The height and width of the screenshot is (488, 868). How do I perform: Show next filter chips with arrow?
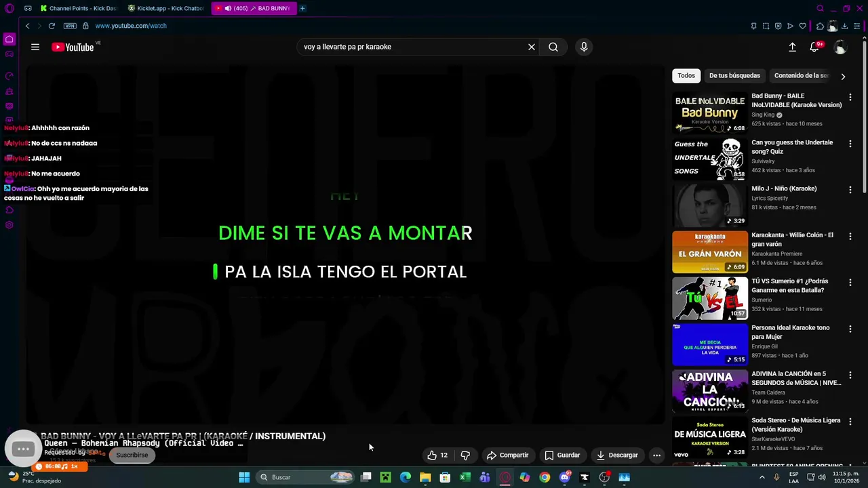[x=843, y=76]
